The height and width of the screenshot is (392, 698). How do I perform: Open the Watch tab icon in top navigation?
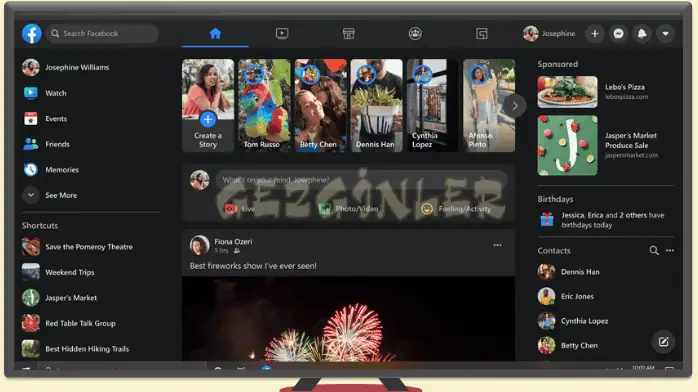point(282,33)
